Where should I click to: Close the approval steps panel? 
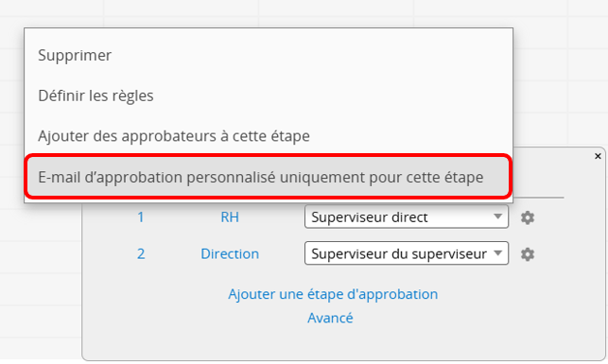click(x=598, y=156)
